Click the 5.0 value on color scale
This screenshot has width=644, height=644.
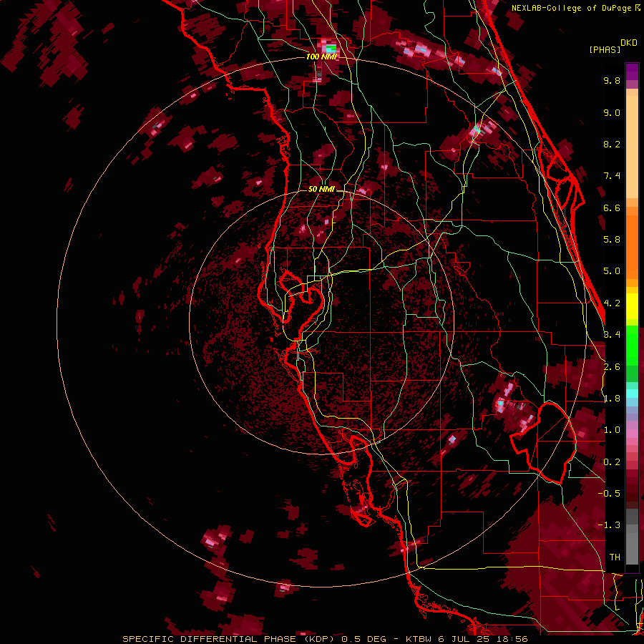(x=612, y=271)
